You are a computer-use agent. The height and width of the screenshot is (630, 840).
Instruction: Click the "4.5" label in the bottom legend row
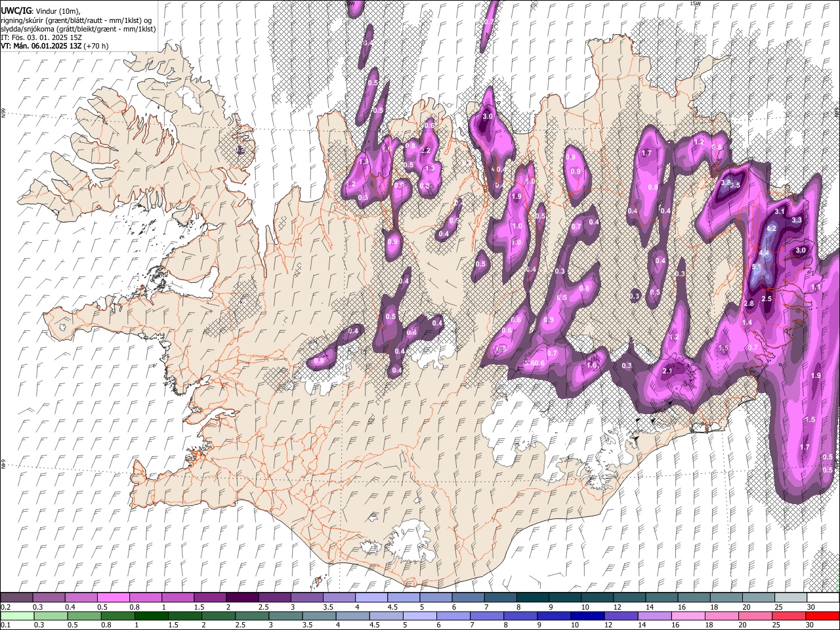coord(375,625)
